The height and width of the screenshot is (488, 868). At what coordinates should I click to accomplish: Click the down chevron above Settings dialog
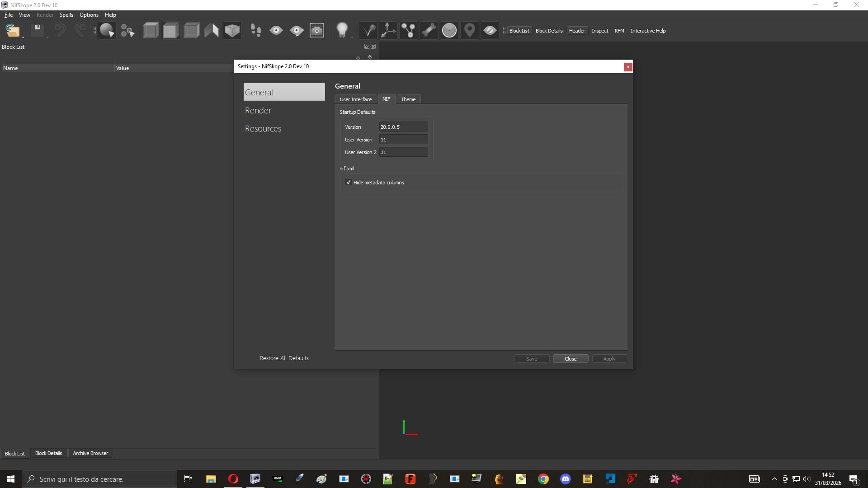[x=358, y=58]
